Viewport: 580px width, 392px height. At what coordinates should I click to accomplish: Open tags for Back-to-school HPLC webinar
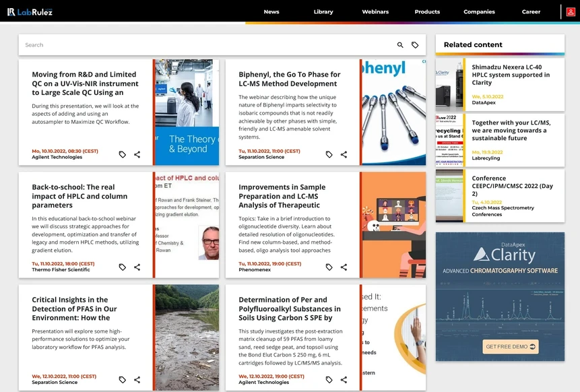(x=123, y=267)
